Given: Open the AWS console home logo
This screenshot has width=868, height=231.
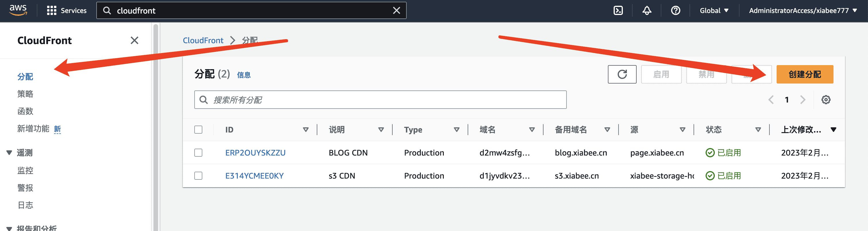Looking at the screenshot, I should 18,10.
